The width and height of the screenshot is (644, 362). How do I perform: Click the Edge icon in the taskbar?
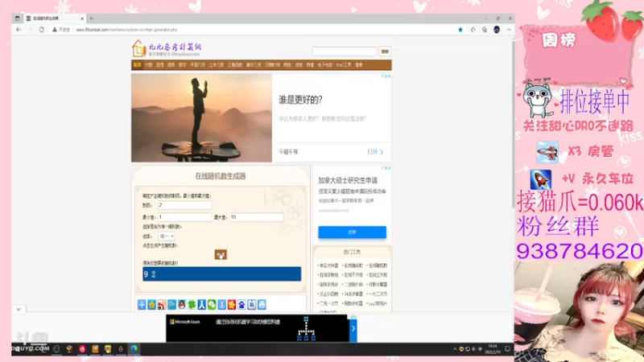[x=134, y=349]
